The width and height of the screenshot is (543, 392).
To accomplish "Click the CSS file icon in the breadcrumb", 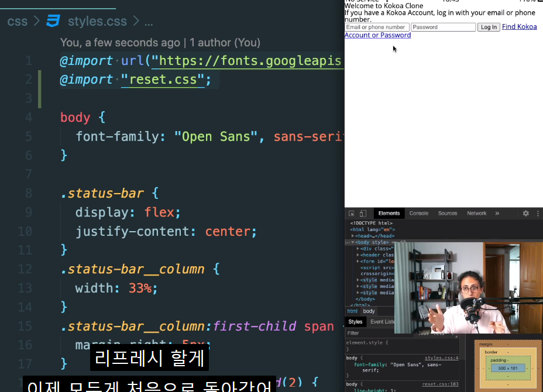I will pyautogui.click(x=53, y=21).
